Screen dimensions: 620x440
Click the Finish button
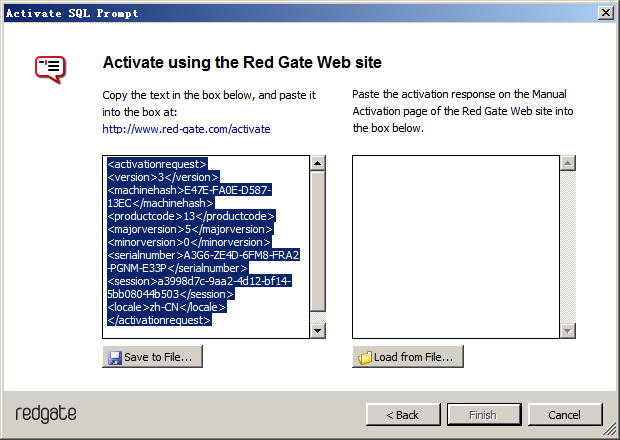point(484,415)
